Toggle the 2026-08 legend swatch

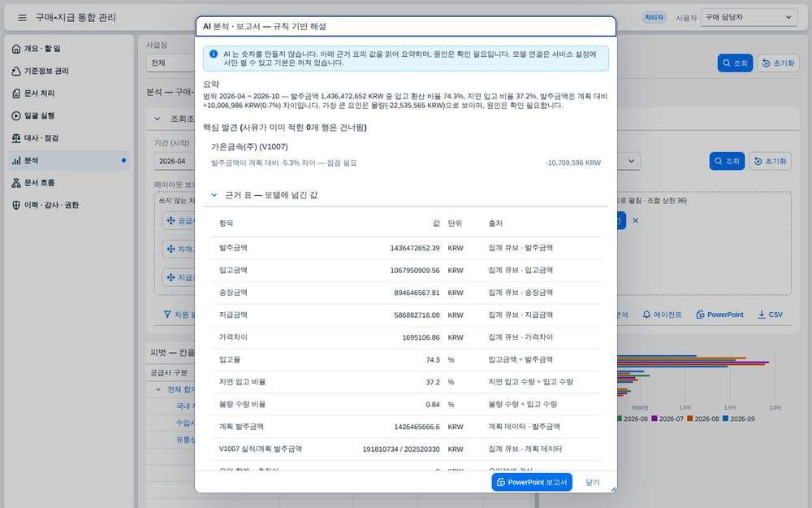[x=690, y=419]
